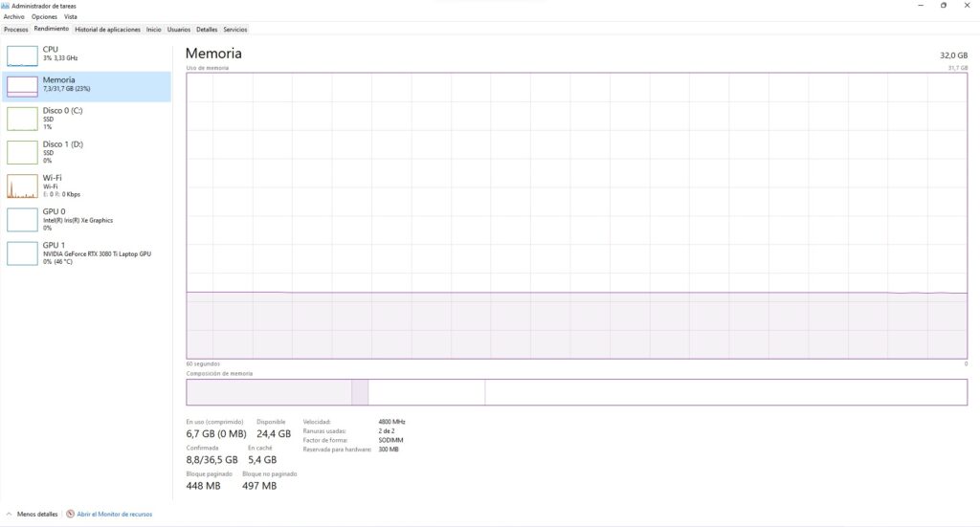Click the 'Composición de memoria' label
The image size is (980, 527).
coord(219,373)
